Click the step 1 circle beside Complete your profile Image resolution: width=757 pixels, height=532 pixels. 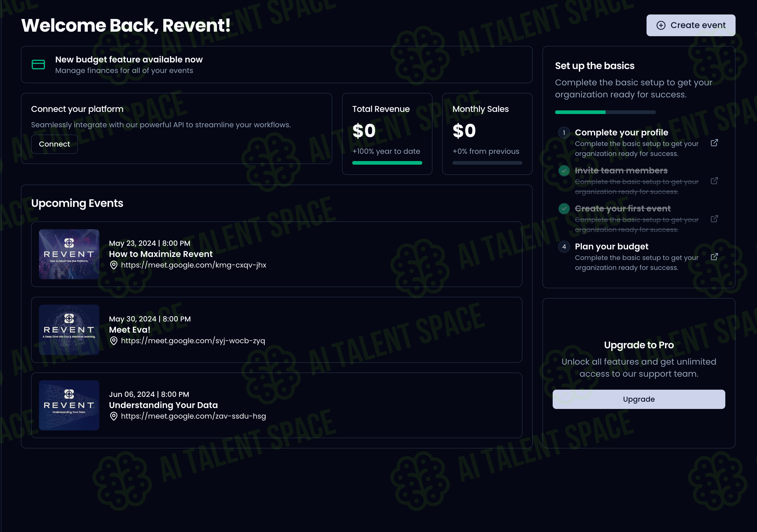click(x=564, y=133)
